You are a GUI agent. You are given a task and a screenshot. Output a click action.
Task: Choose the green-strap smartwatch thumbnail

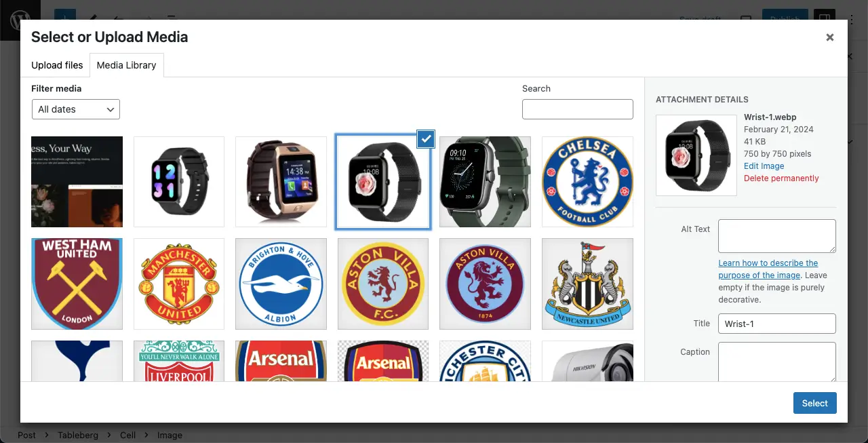(x=486, y=182)
